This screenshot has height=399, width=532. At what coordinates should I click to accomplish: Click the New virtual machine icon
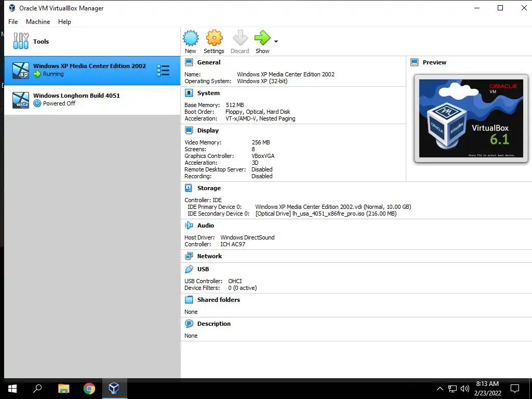(191, 37)
